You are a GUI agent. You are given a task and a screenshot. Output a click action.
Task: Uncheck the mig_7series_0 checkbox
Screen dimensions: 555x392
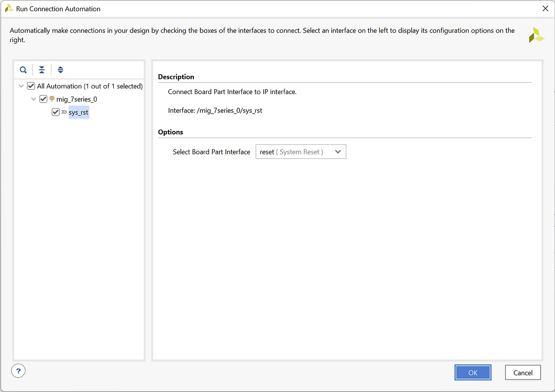coord(43,99)
